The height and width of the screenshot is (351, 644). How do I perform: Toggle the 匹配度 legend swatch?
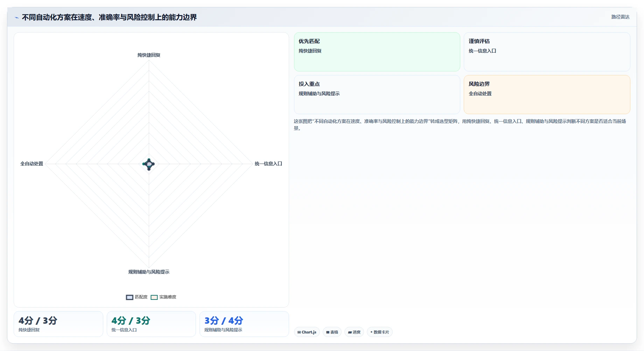[x=129, y=297]
